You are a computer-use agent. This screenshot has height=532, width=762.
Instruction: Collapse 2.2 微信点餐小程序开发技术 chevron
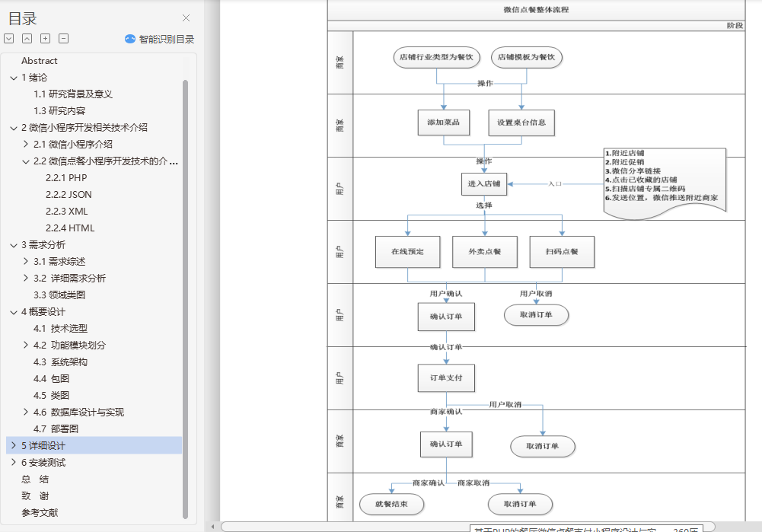coord(26,161)
